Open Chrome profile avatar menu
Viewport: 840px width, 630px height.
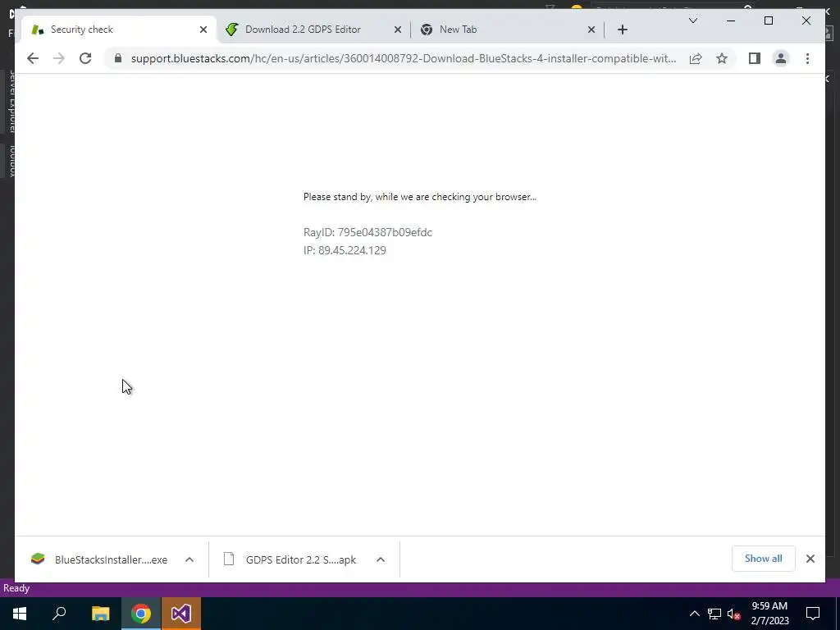[781, 58]
